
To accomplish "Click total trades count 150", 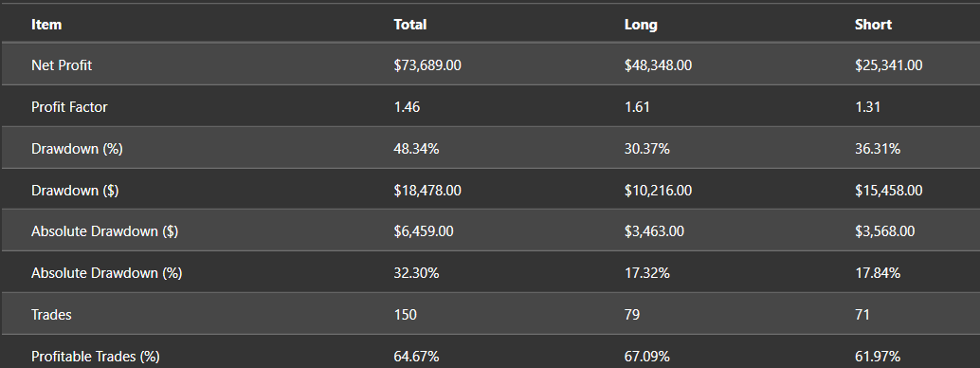I will point(405,315).
